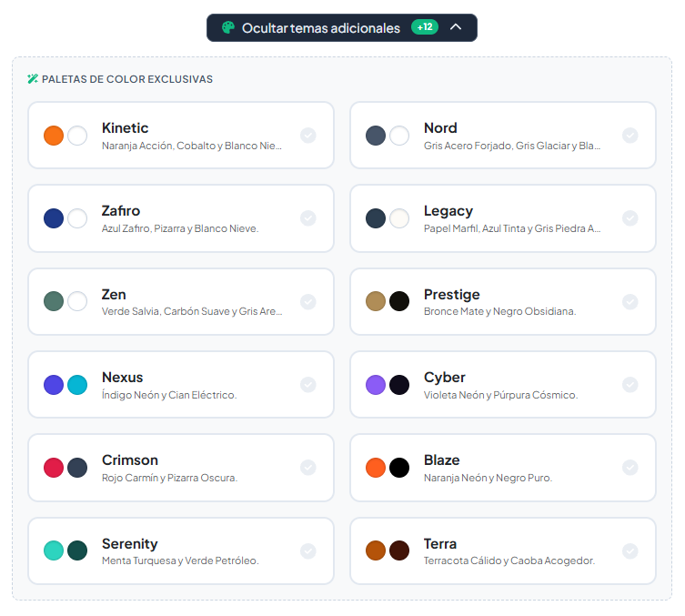Select the Nord theme title
685x616 pixels.
click(x=440, y=128)
